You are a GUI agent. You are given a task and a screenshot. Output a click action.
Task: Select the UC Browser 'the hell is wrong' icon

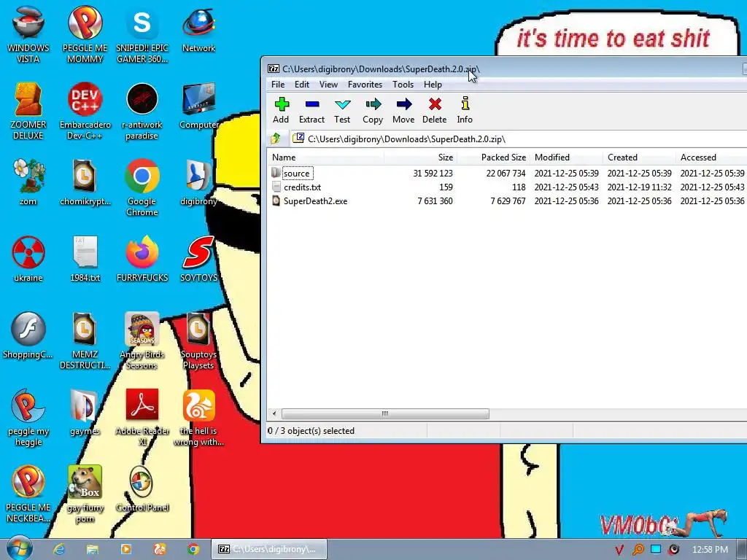point(198,417)
